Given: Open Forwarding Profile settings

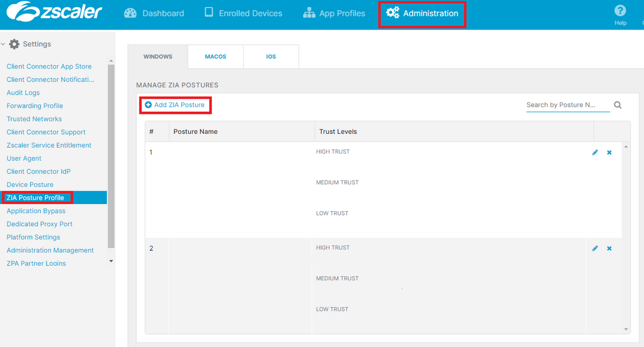Looking at the screenshot, I should [35, 106].
